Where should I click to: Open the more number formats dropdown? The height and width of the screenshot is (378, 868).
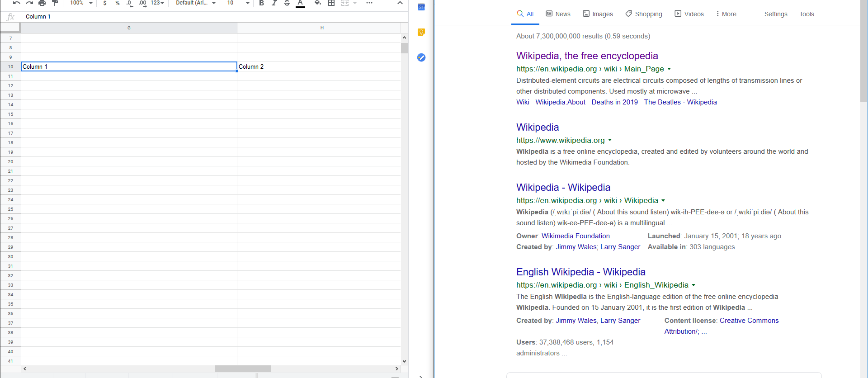(x=157, y=3)
